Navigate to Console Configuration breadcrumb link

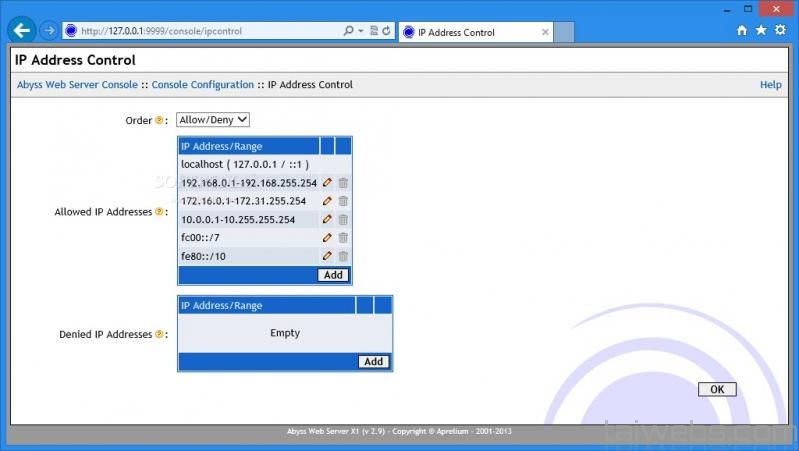click(x=203, y=85)
